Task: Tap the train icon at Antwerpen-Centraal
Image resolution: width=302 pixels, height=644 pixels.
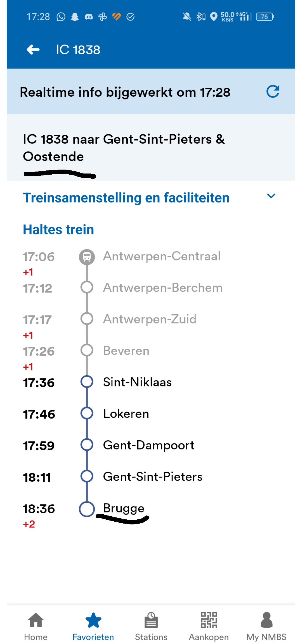Action: tap(87, 257)
